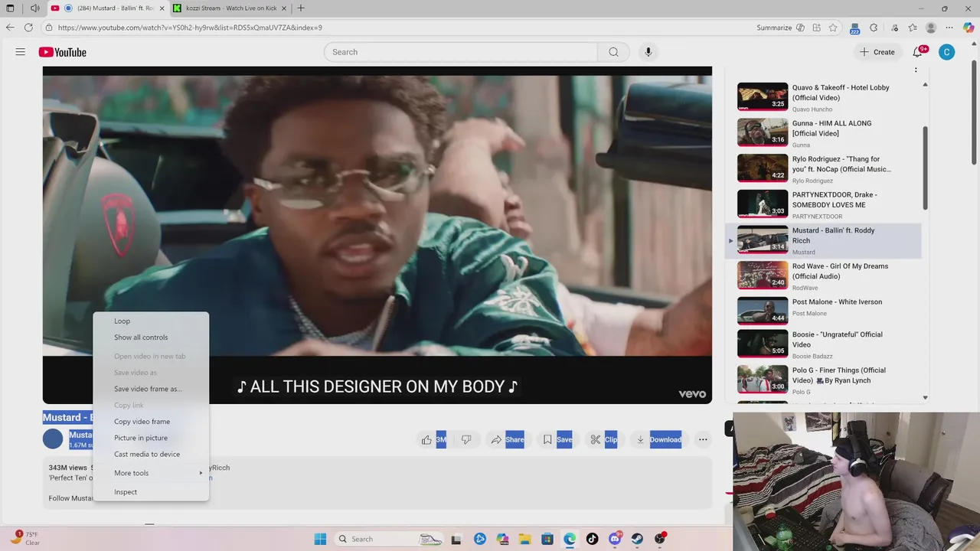Click the YouTube search input field

click(x=461, y=52)
